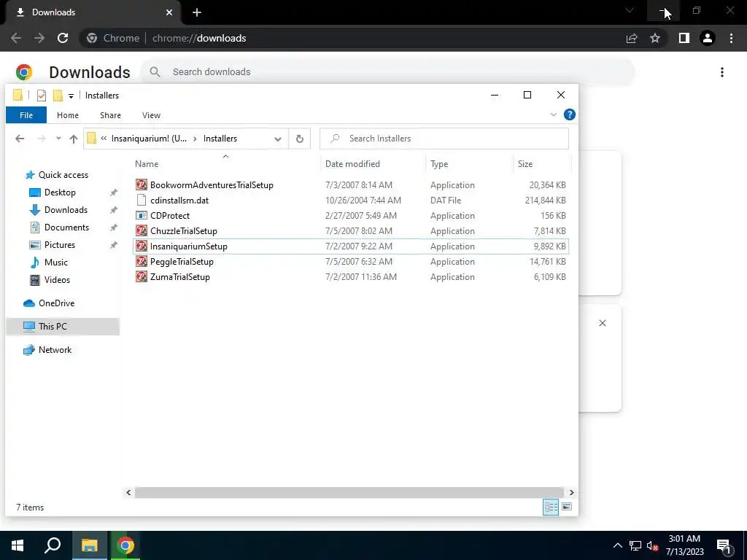Open Chrome main three-dot menu
Viewport: 747px width, 560px height.
(731, 38)
